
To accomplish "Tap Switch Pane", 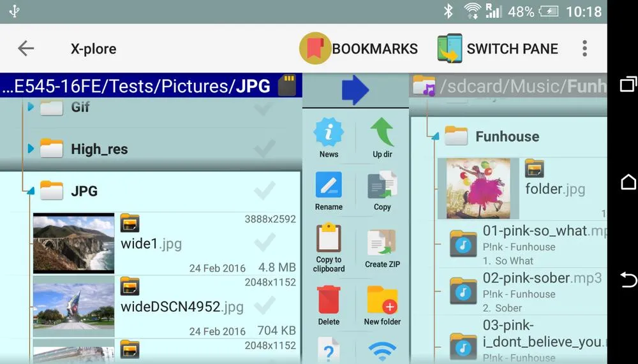I will click(498, 48).
